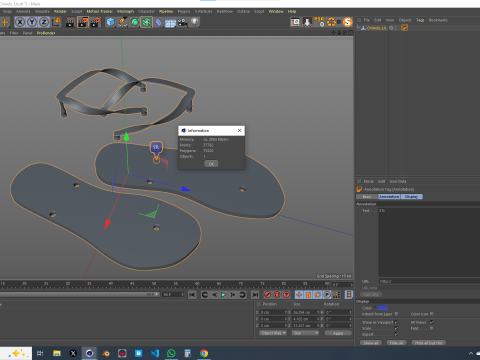Toggle rotation keyframe recording

click(318, 295)
